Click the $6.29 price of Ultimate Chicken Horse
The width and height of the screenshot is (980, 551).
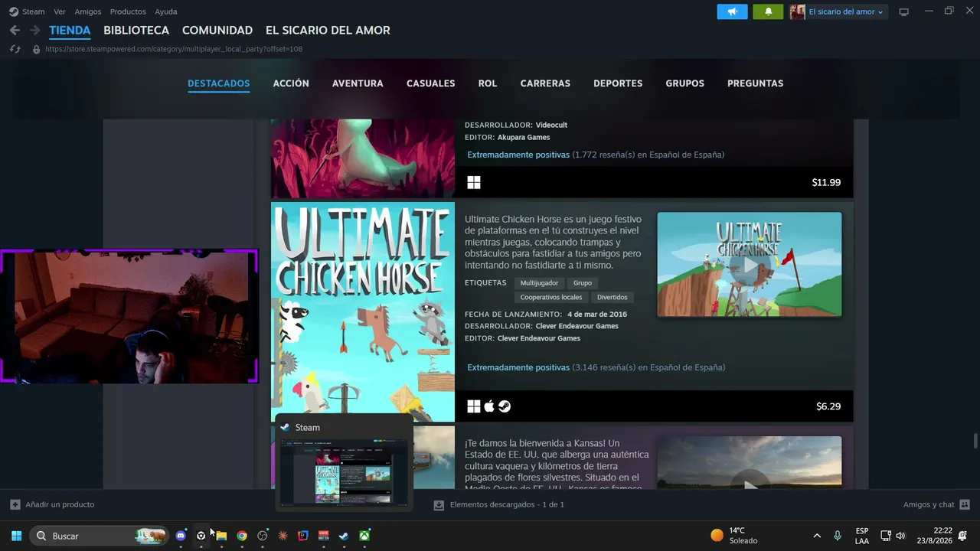pos(828,406)
